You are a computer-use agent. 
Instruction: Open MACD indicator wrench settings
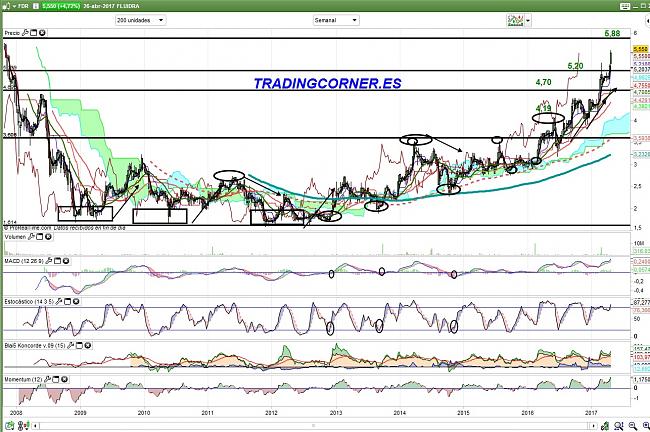click(x=49, y=261)
